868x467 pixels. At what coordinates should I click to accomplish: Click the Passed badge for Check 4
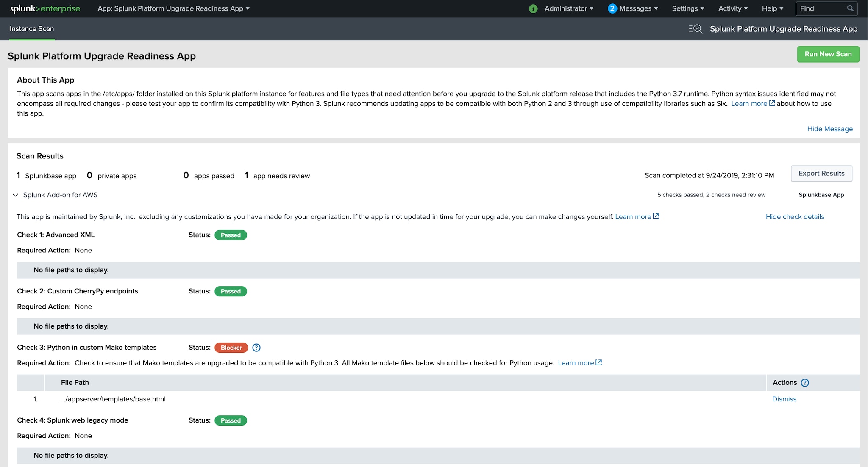(x=231, y=420)
